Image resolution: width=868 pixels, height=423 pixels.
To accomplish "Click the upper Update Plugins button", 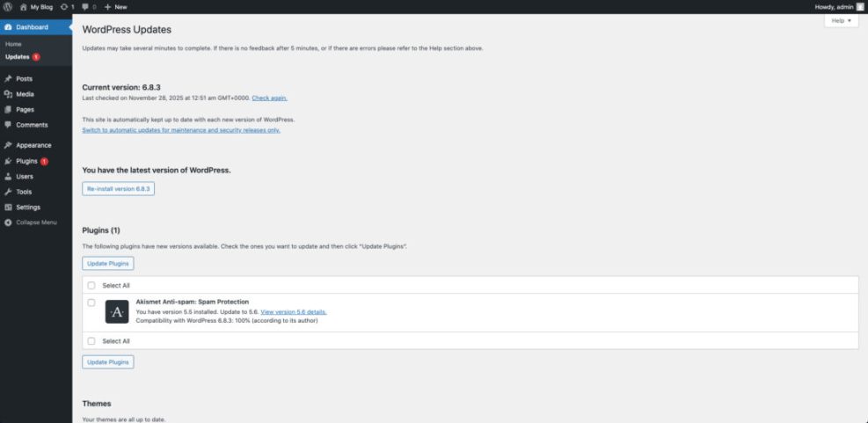I will pyautogui.click(x=108, y=264).
